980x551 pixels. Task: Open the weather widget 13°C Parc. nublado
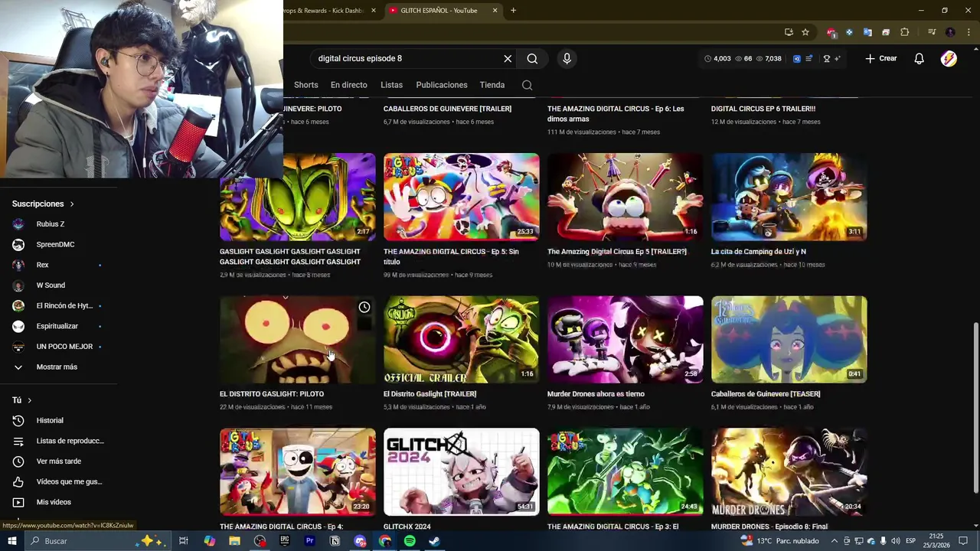(x=779, y=541)
